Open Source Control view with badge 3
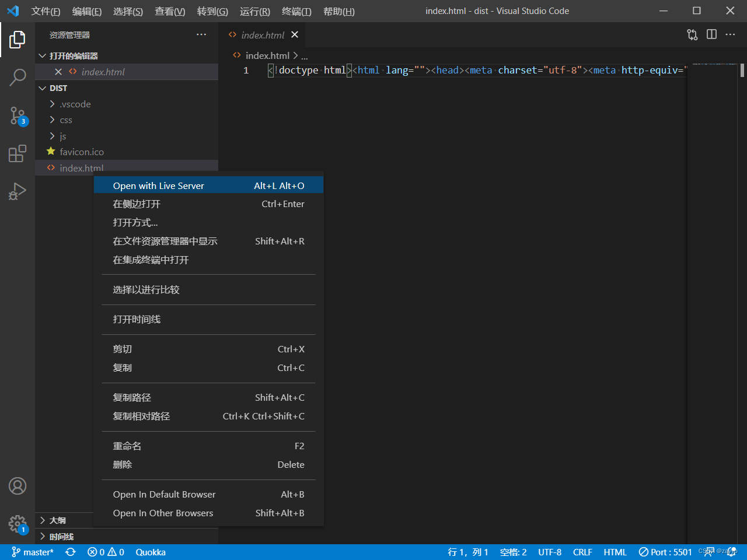The width and height of the screenshot is (747, 560). point(18,116)
